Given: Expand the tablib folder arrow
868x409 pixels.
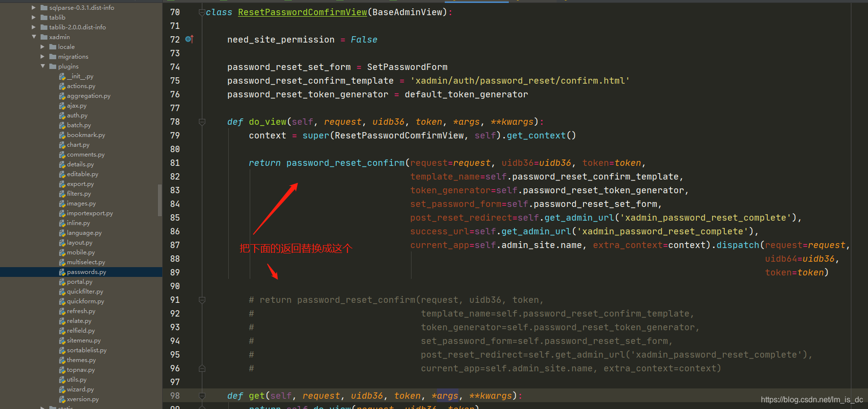Looking at the screenshot, I should (x=34, y=17).
